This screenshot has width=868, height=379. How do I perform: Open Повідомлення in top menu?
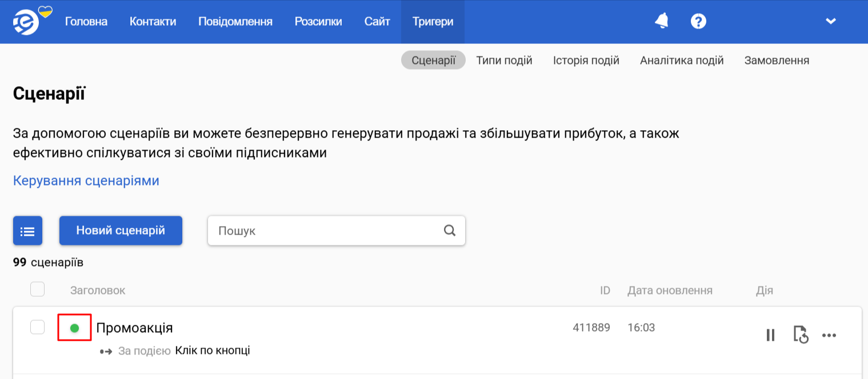235,22
